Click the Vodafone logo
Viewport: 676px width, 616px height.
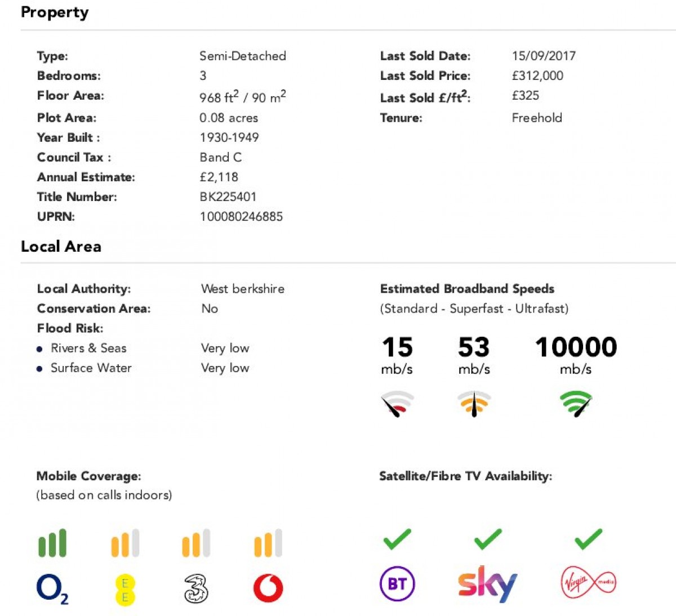pos(268,588)
